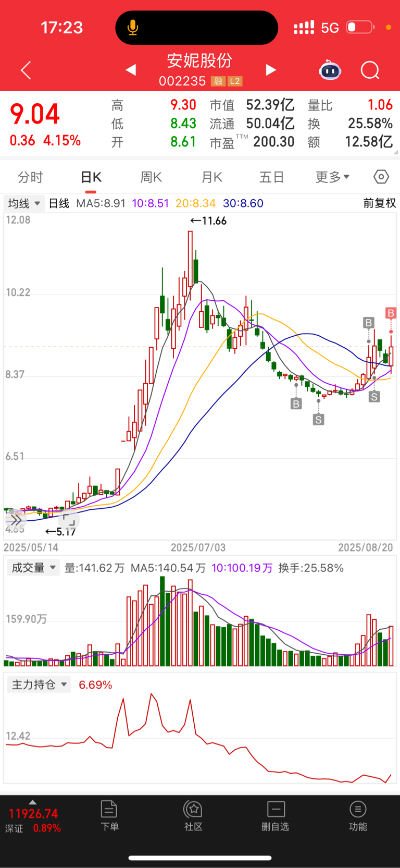
Task: Open search with magnifier icon
Action: [370, 70]
